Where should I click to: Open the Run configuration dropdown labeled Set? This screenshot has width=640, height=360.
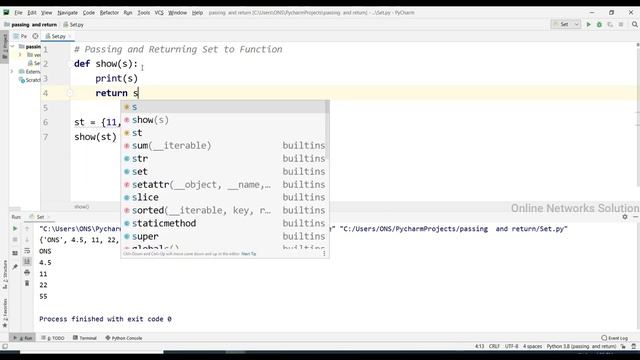pos(566,24)
